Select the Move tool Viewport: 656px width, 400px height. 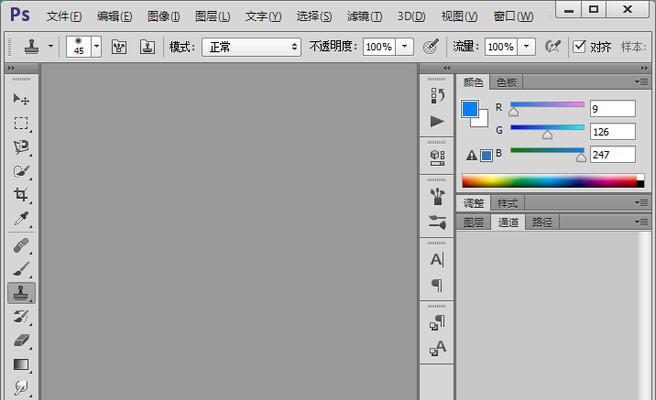(x=21, y=99)
